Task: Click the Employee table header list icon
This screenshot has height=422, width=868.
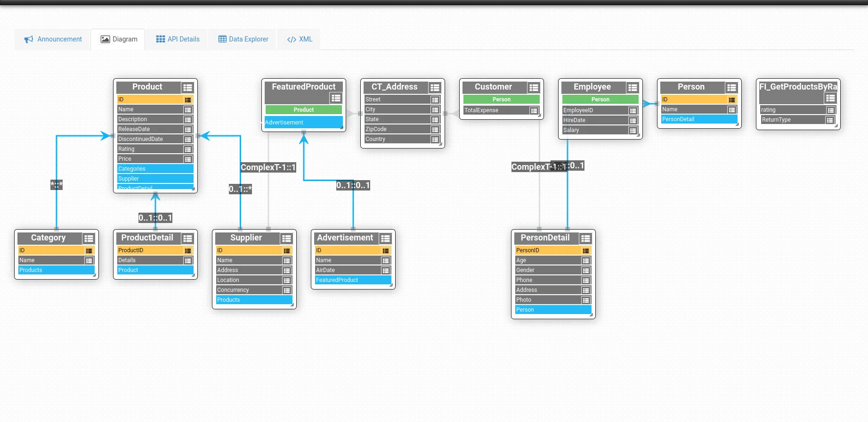Action: 633,88
